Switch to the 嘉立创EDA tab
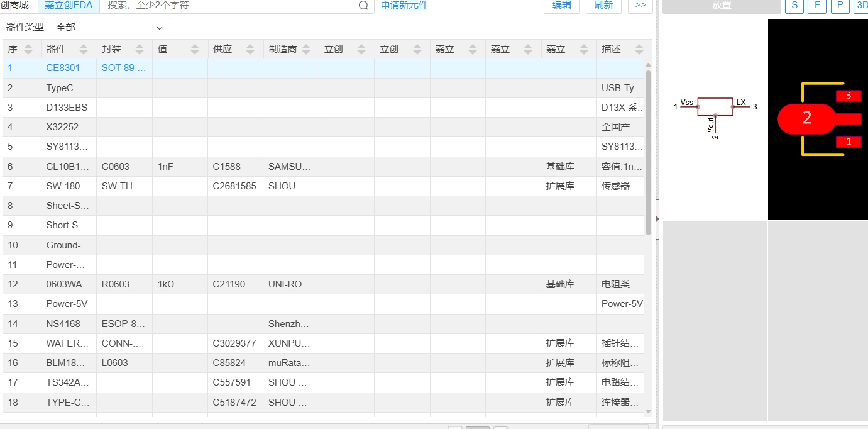The width and height of the screenshot is (868, 429). pyautogui.click(x=69, y=5)
